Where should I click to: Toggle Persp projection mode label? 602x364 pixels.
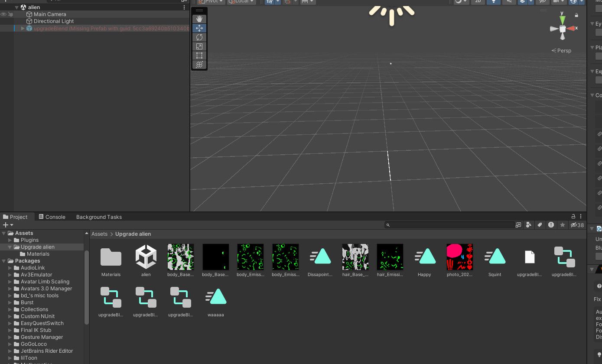561,51
